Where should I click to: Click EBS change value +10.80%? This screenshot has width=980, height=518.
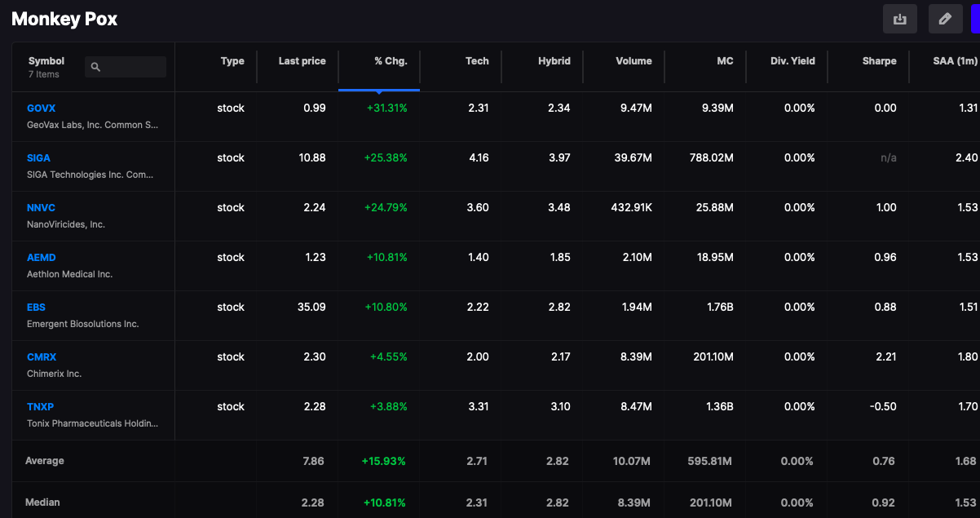[x=387, y=308]
